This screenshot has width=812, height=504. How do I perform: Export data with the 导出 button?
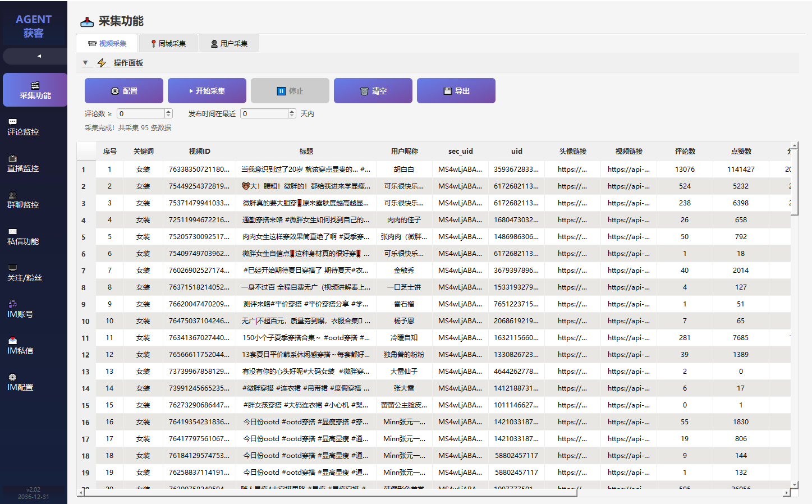(x=456, y=91)
